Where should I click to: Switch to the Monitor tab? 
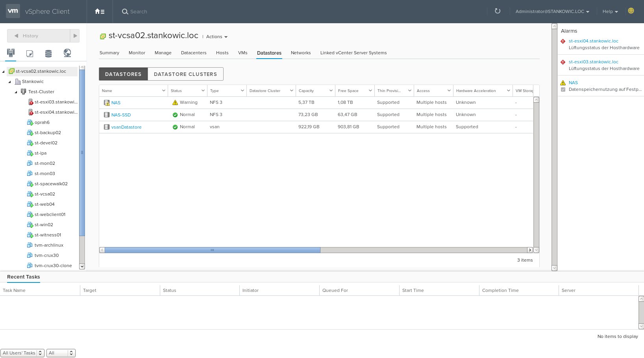click(137, 53)
